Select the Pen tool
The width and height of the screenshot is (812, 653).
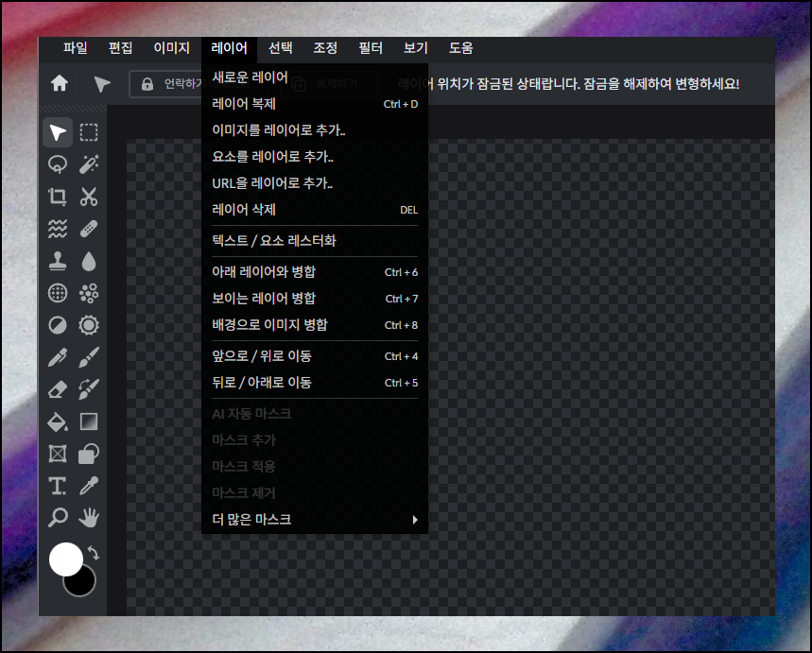point(58,357)
